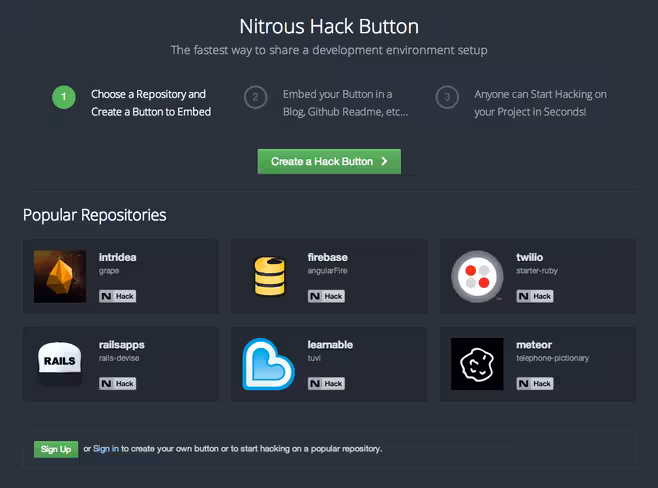This screenshot has width=658, height=488.
Task: Click the rails-devise project label
Action: (x=119, y=358)
